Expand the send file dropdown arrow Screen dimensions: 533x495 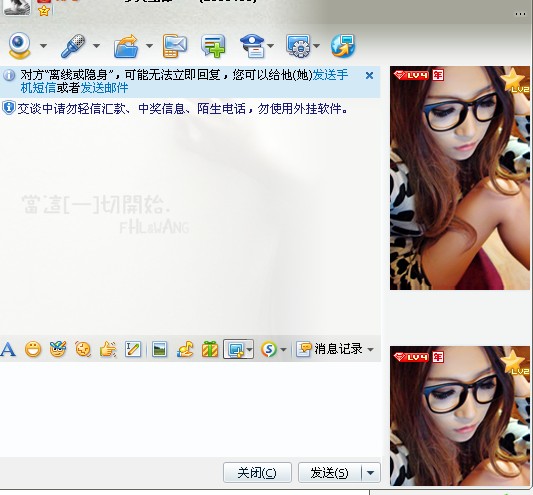[x=149, y=45]
